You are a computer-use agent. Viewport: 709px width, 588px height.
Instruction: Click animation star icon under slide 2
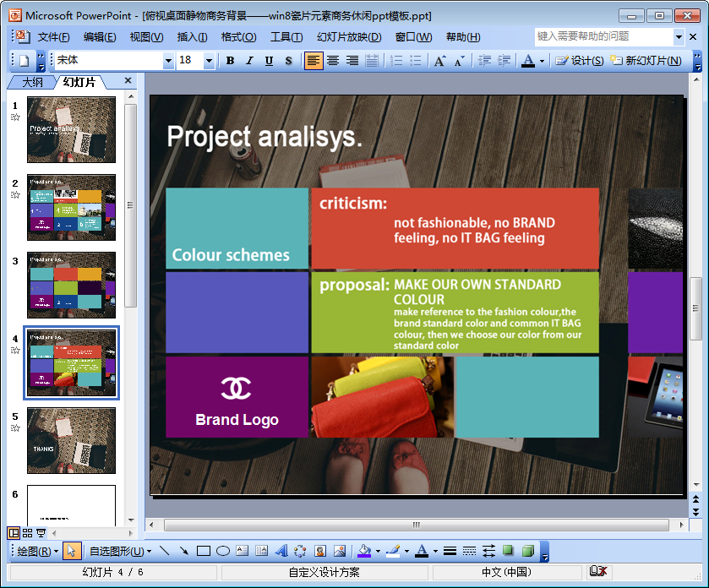[15, 195]
